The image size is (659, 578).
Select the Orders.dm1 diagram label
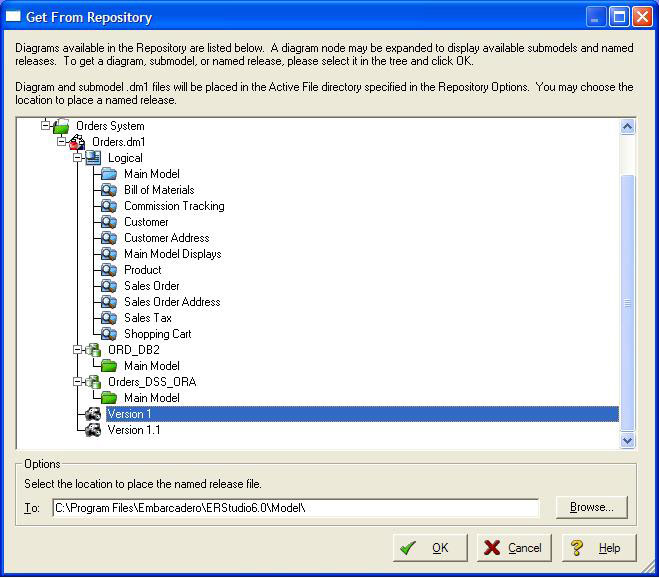pyautogui.click(x=119, y=142)
